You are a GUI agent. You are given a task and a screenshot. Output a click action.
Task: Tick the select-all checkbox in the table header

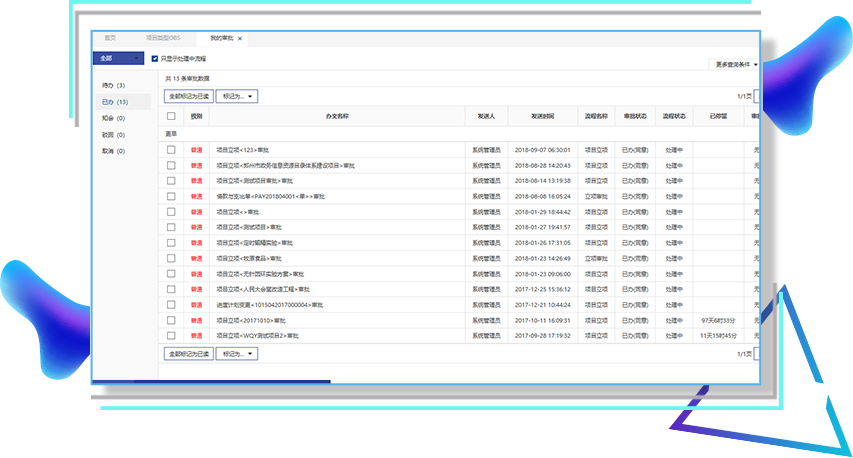click(x=171, y=116)
